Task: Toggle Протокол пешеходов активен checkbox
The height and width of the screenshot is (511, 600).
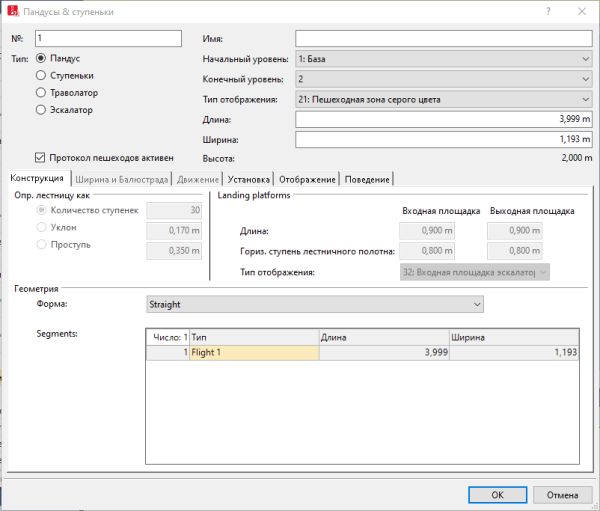Action: (x=41, y=157)
